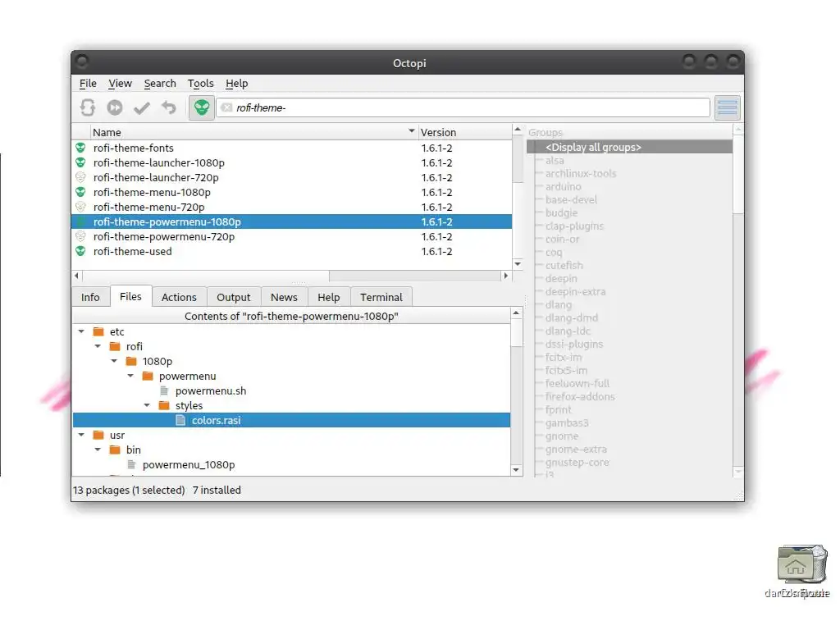Click the bin folder icon
840x630 pixels.
click(115, 450)
